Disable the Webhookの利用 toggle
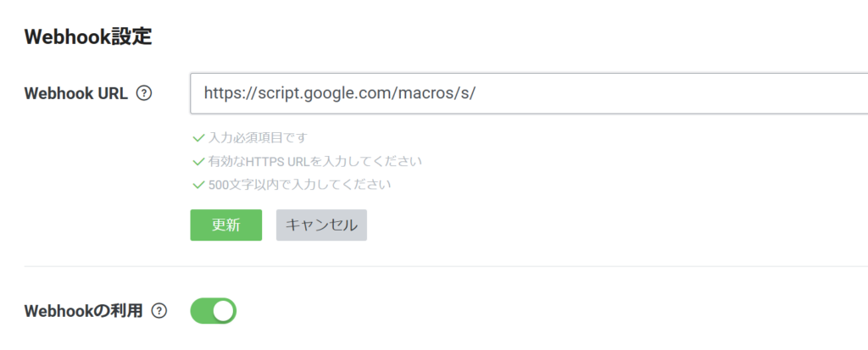This screenshot has width=868, height=350. coord(213,311)
